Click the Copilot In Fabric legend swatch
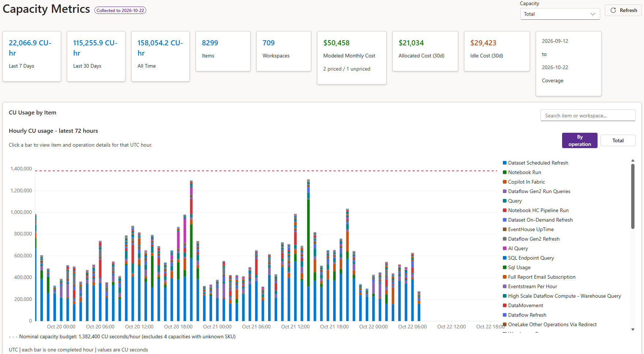The image size is (644, 354). [505, 182]
